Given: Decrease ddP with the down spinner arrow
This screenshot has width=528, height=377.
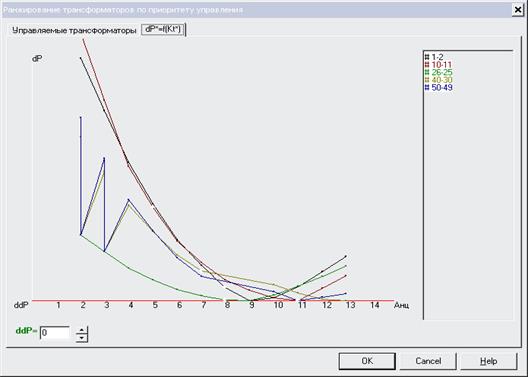Looking at the screenshot, I should 81,338.
